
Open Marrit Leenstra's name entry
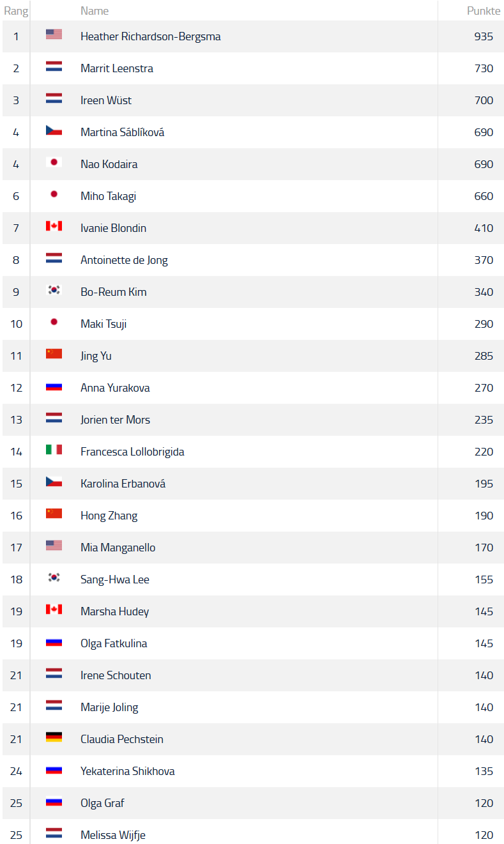tap(117, 68)
